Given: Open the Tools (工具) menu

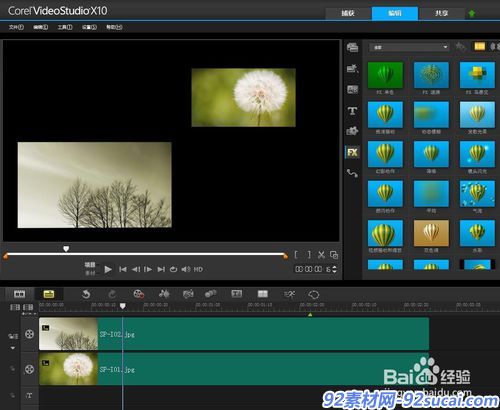Looking at the screenshot, I should (65, 27).
